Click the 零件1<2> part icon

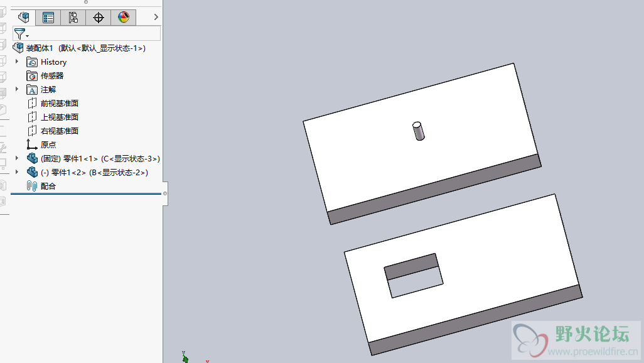click(32, 172)
